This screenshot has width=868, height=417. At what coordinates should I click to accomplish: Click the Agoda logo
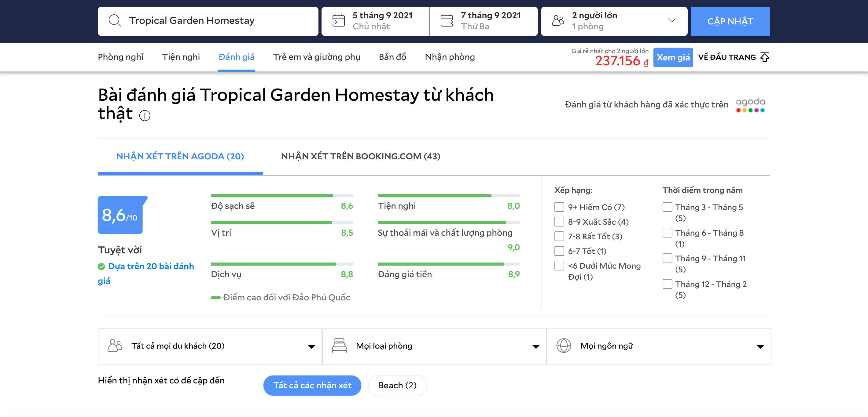[750, 105]
